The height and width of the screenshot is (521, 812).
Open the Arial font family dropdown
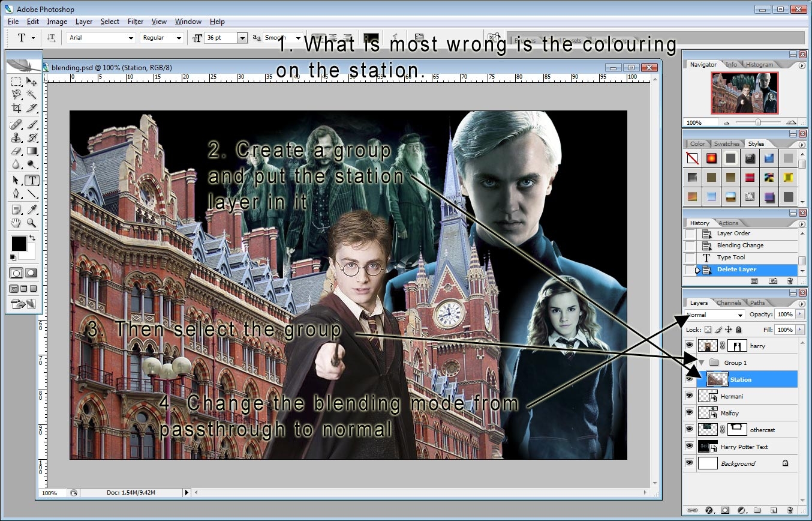pos(131,38)
